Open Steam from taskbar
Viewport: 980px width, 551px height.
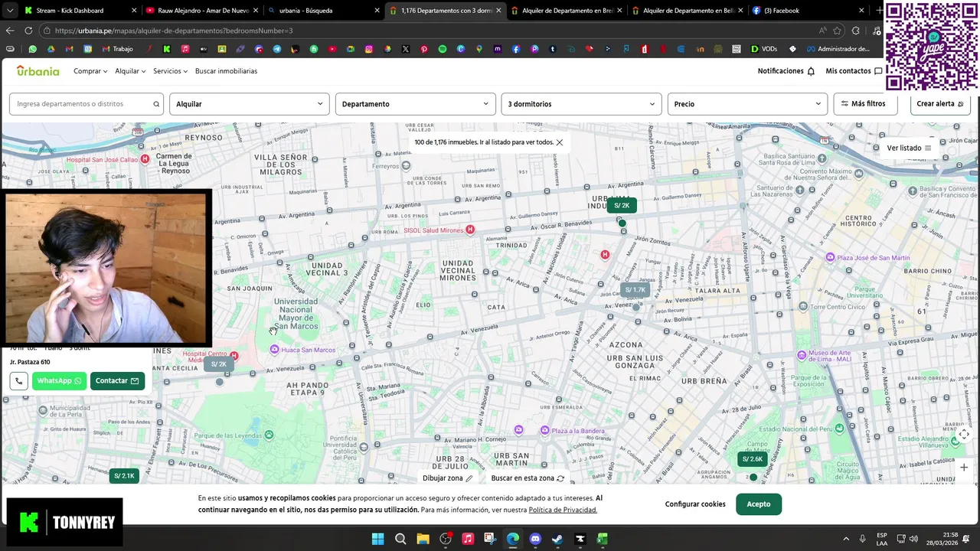pyautogui.click(x=557, y=539)
